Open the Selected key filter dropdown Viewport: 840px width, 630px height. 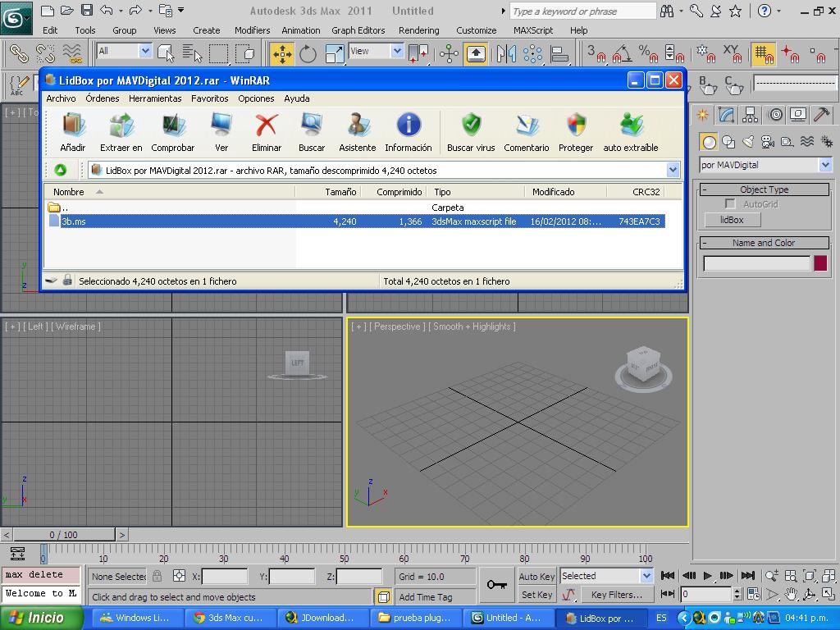click(646, 576)
